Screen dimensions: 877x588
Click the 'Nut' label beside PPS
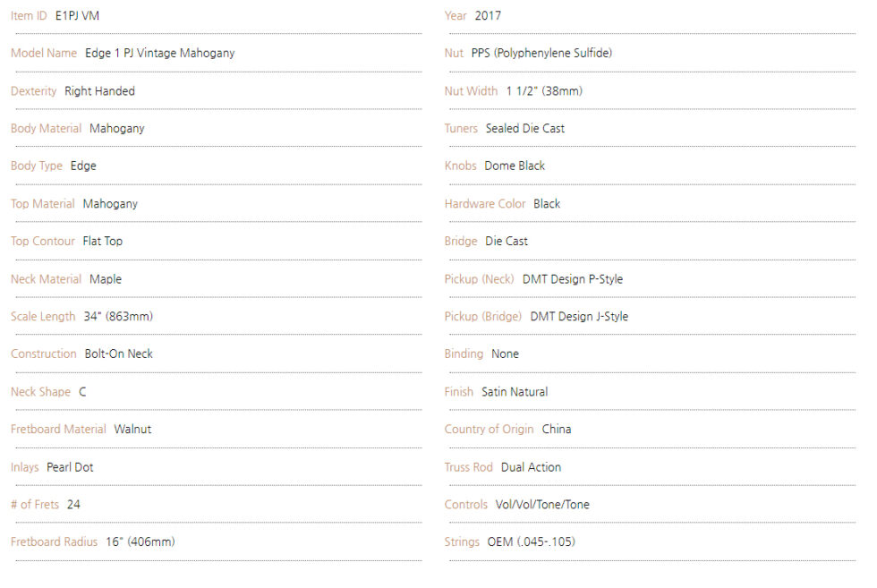[454, 53]
